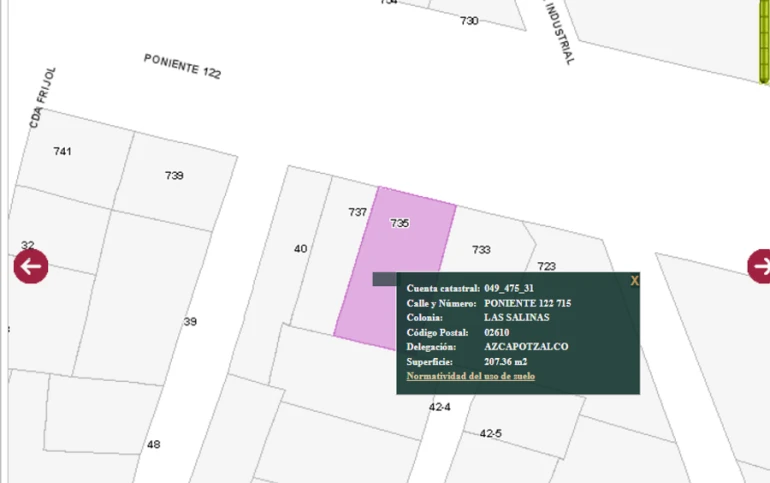Select the lot labeled 40
770x483 pixels.
tap(300, 248)
